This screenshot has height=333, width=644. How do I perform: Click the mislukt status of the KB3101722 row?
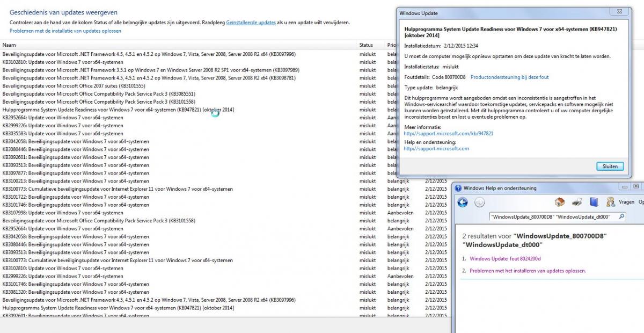pos(368,197)
